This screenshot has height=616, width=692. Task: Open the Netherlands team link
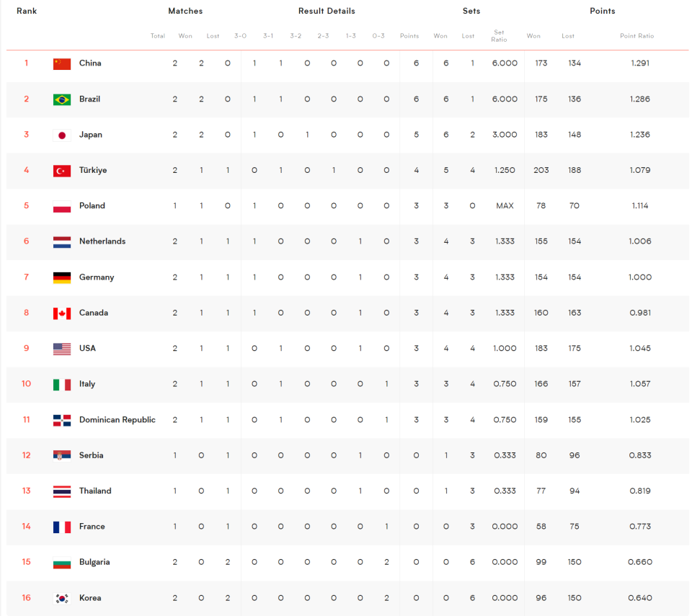coord(102,241)
